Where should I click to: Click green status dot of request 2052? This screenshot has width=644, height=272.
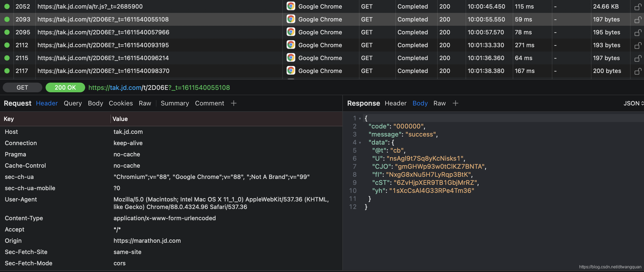pyautogui.click(x=7, y=6)
